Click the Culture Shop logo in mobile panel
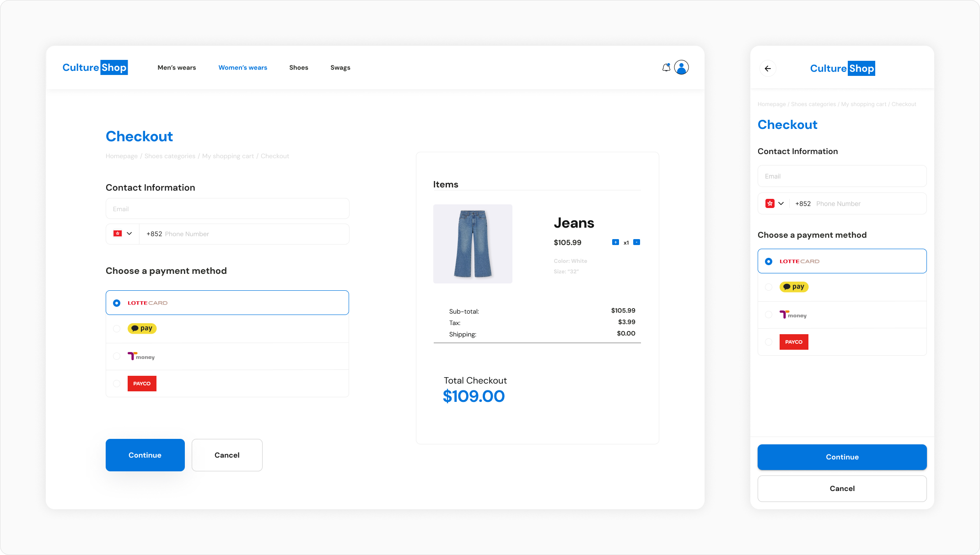Screen dimensions: 980x555 pyautogui.click(x=842, y=69)
